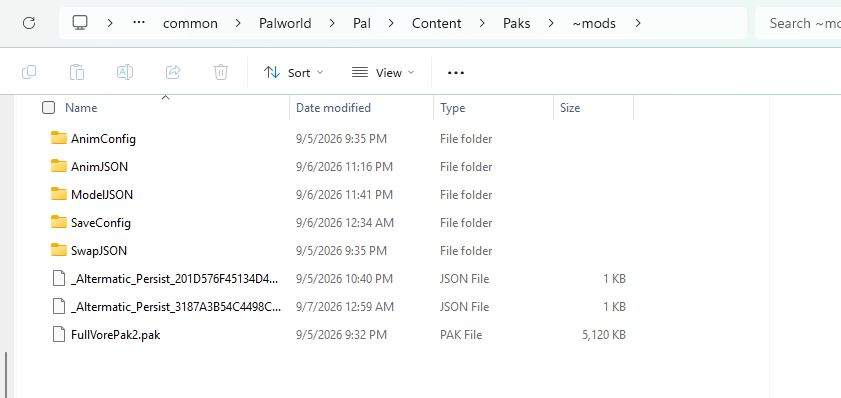Click the 5,120 KB size cell
This screenshot has width=841, height=398.
click(604, 335)
